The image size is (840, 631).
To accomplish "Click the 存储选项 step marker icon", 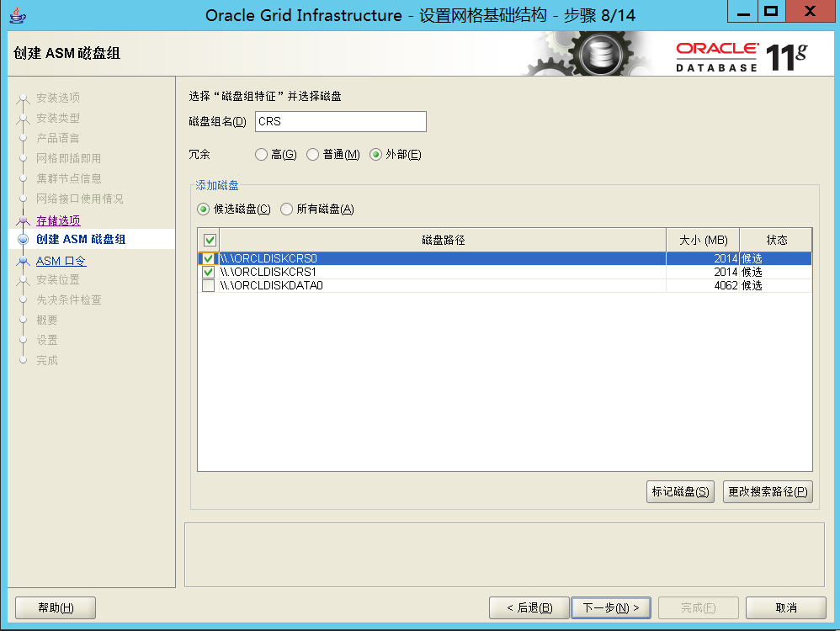I will pyautogui.click(x=23, y=220).
